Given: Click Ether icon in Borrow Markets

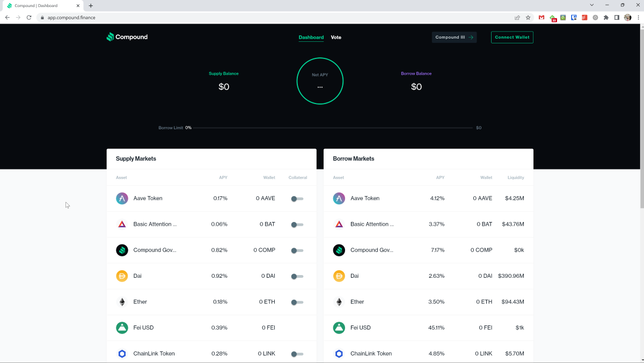Looking at the screenshot, I should coord(339,302).
